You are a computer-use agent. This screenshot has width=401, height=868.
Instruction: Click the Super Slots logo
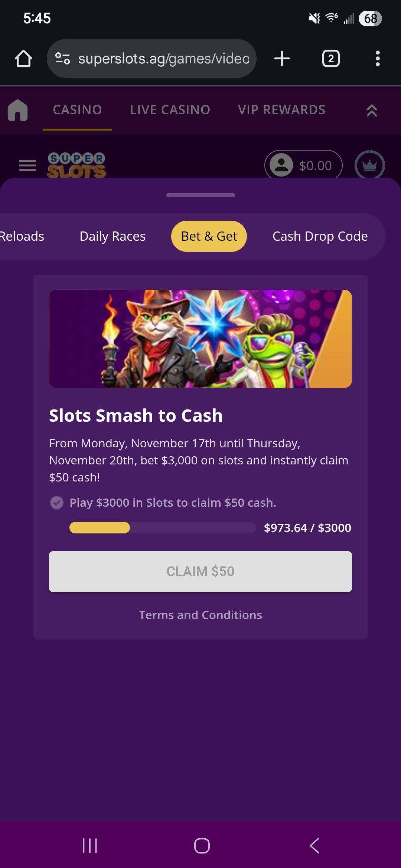click(76, 165)
